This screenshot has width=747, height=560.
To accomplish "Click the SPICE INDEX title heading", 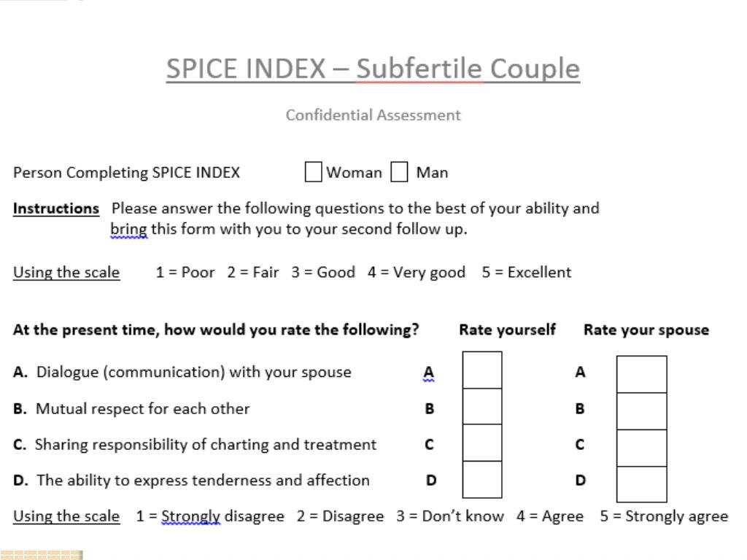I will click(373, 69).
